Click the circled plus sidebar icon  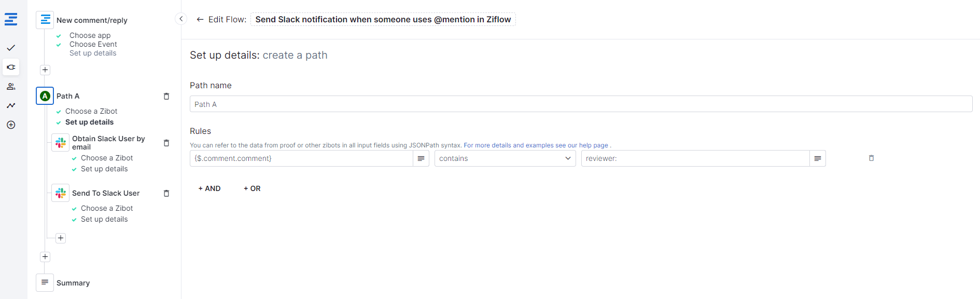(11, 125)
